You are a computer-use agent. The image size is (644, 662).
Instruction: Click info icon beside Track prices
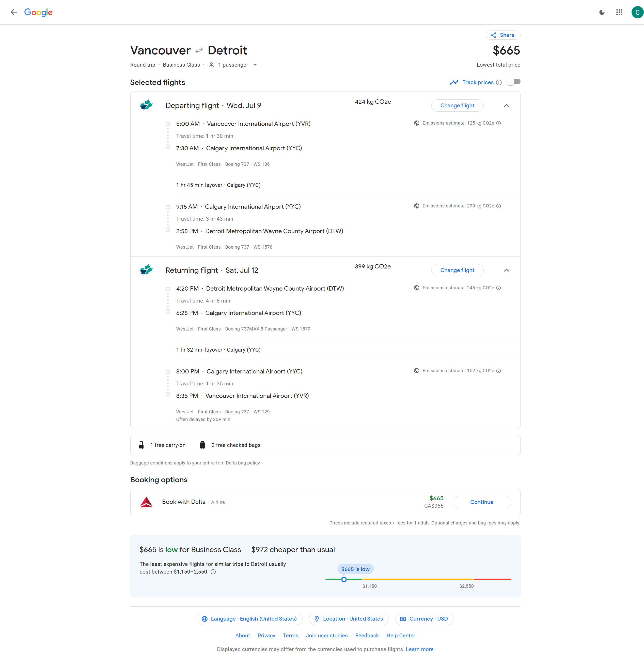pos(498,83)
